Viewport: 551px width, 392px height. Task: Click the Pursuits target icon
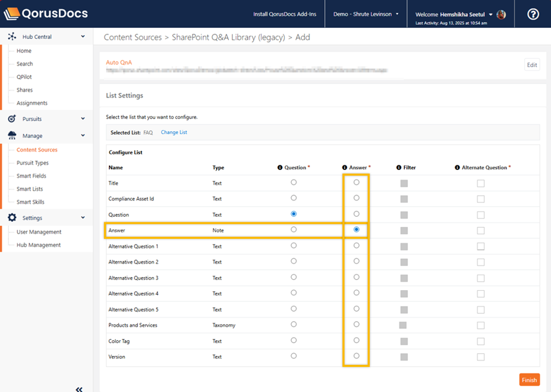point(12,119)
